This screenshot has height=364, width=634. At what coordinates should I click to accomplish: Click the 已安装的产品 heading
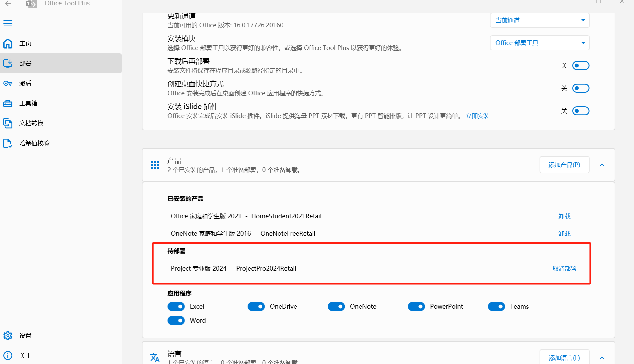[186, 199]
